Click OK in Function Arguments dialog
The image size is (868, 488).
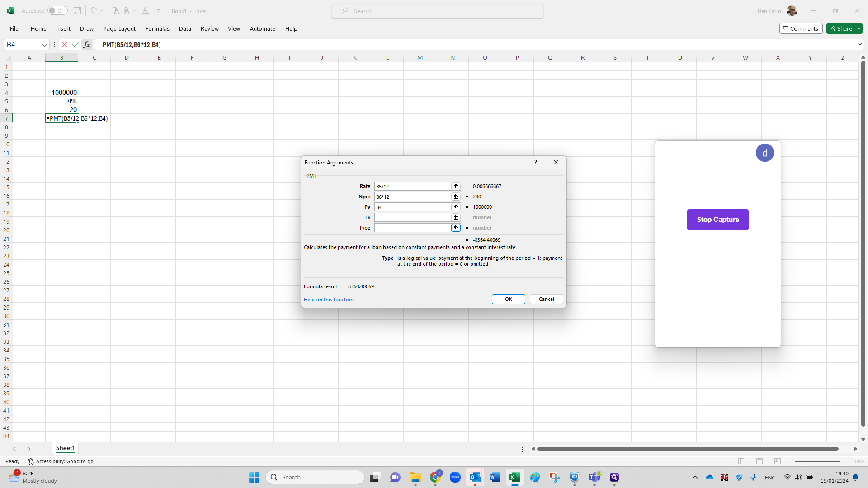pos(508,299)
